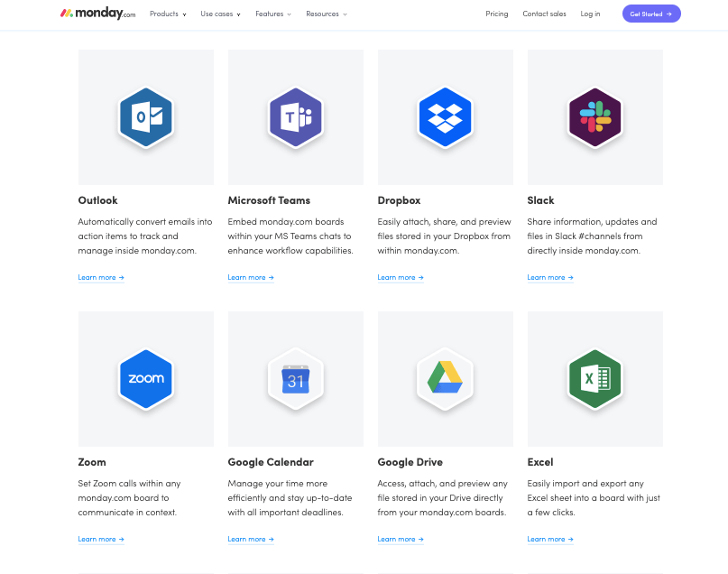
Task: Expand the Features dropdown menu
Action: [273, 14]
